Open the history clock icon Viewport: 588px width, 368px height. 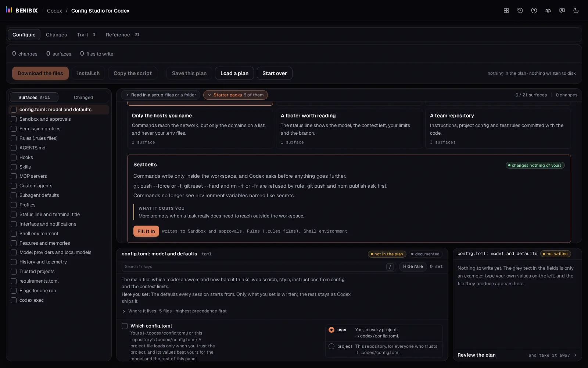[520, 11]
